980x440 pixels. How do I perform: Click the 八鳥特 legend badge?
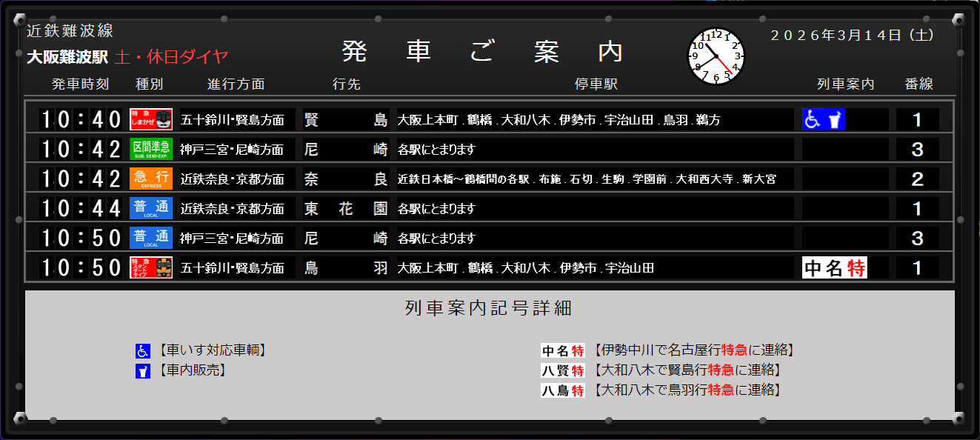coord(563,390)
